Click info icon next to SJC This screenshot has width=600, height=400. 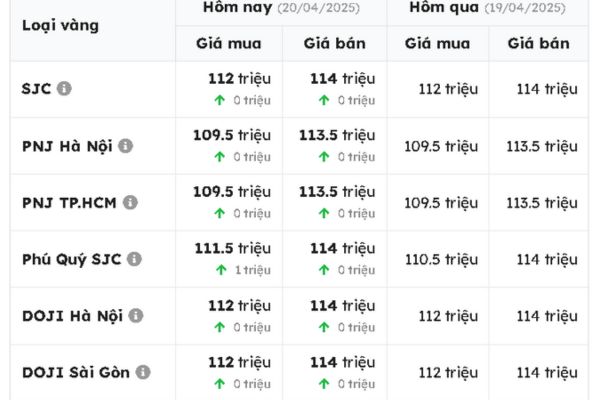(64, 88)
